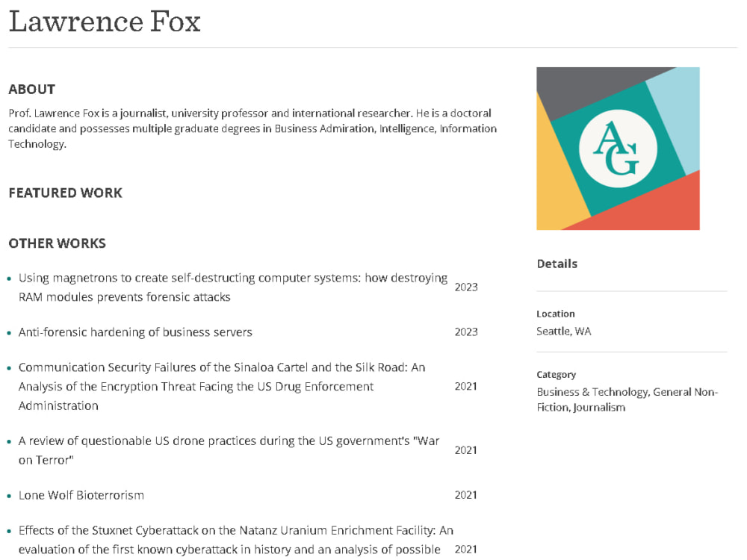This screenshot has width=747, height=560.
Task: Open Anti-forensic hardening of business servers
Action: (135, 332)
